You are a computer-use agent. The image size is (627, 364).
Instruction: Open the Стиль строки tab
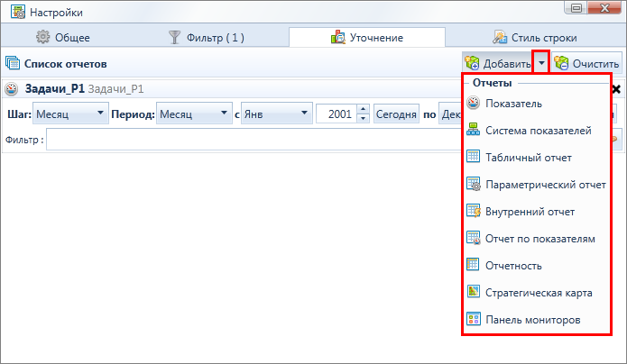[x=535, y=37]
